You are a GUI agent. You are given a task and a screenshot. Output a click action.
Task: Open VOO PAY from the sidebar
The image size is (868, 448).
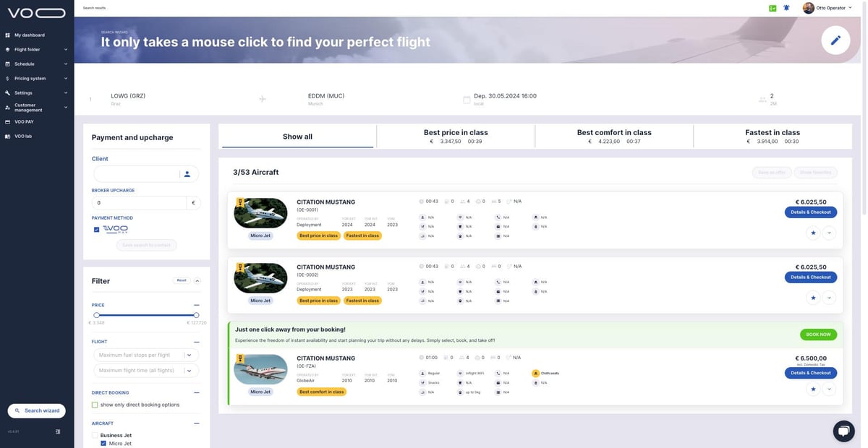[x=24, y=121]
